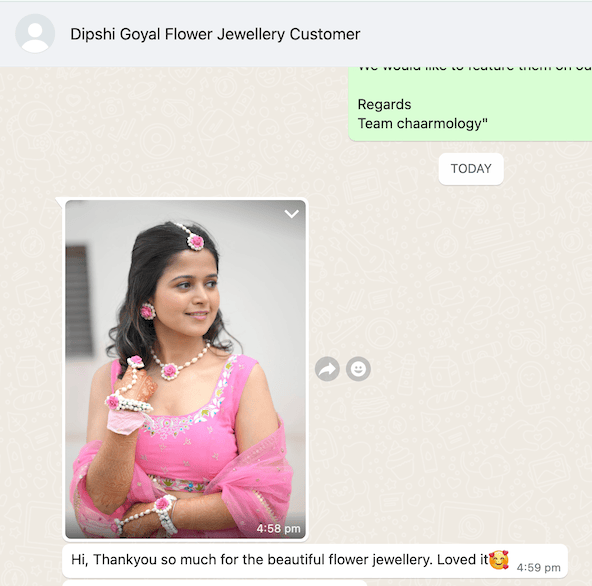Click the 4:58 pm timestamp on photo

tap(278, 529)
